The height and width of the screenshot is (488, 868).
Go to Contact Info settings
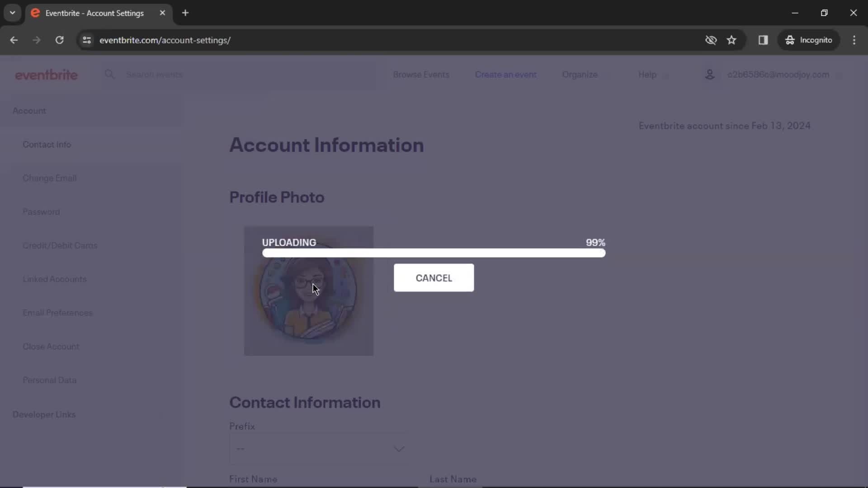click(47, 145)
